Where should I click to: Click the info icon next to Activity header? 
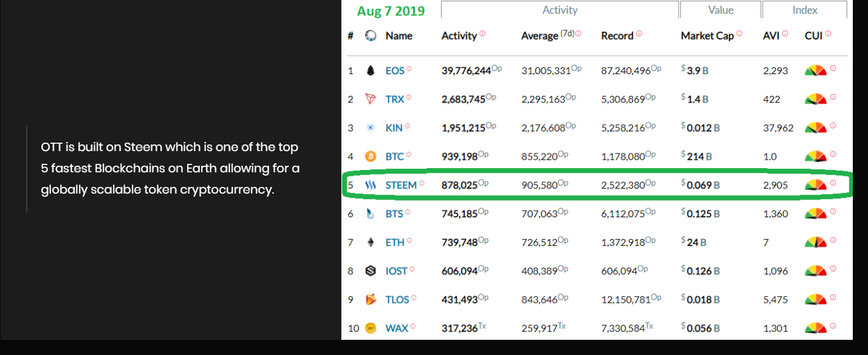(482, 33)
